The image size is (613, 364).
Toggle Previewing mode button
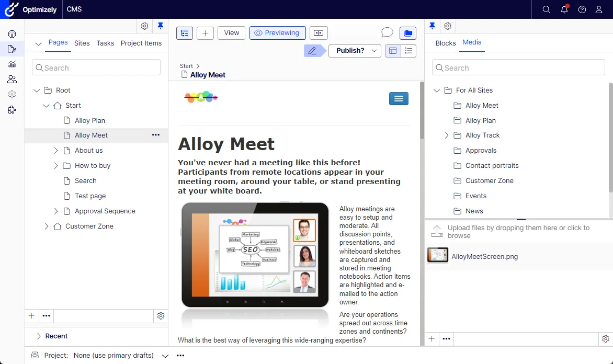click(x=278, y=33)
